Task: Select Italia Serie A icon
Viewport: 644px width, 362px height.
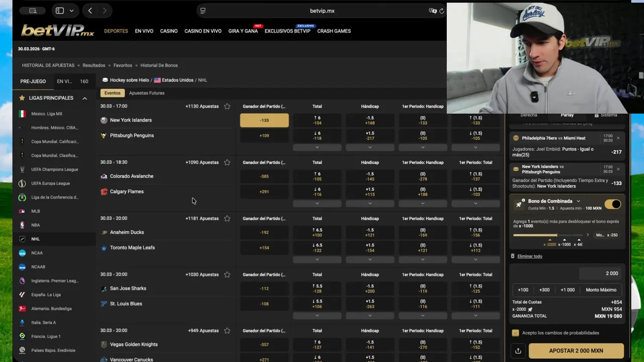Action: click(x=22, y=322)
